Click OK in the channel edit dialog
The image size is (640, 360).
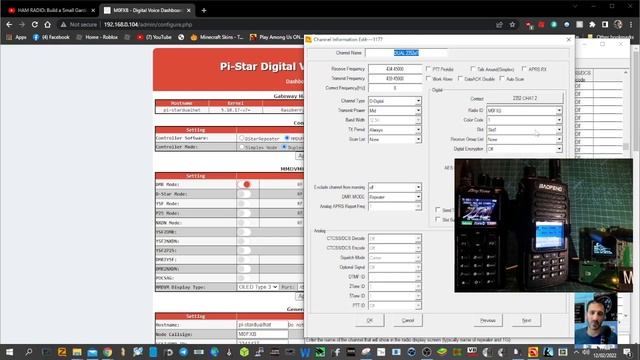(x=370, y=320)
